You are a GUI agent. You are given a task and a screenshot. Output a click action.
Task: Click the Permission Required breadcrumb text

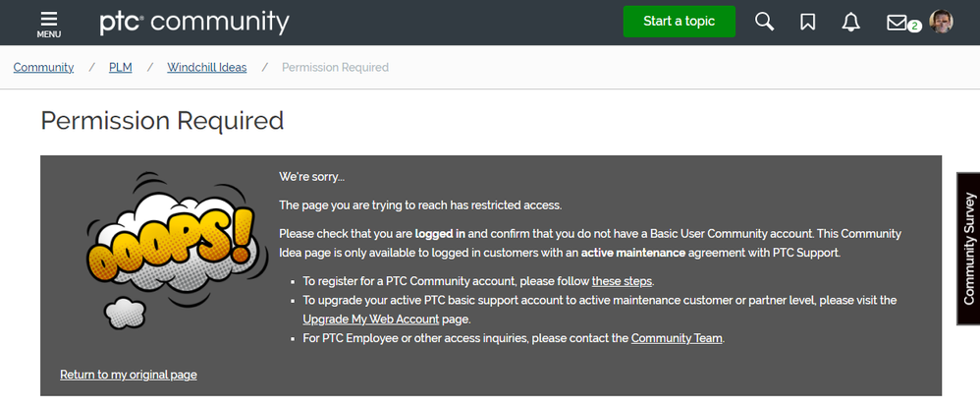335,68
